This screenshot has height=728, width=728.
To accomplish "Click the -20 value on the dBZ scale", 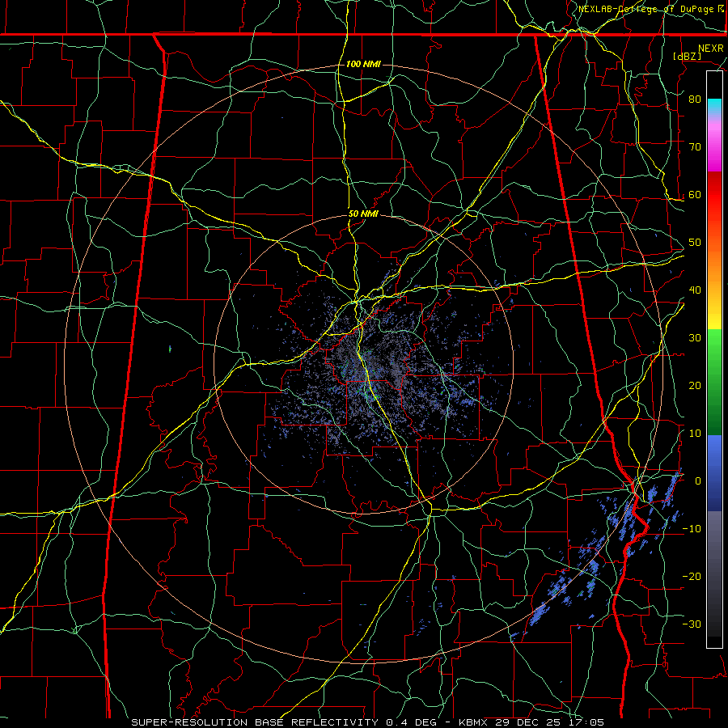I will click(x=692, y=577).
